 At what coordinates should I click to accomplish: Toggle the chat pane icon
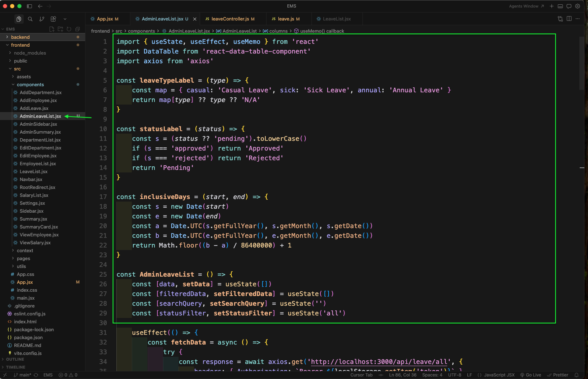[x=569, y=6]
